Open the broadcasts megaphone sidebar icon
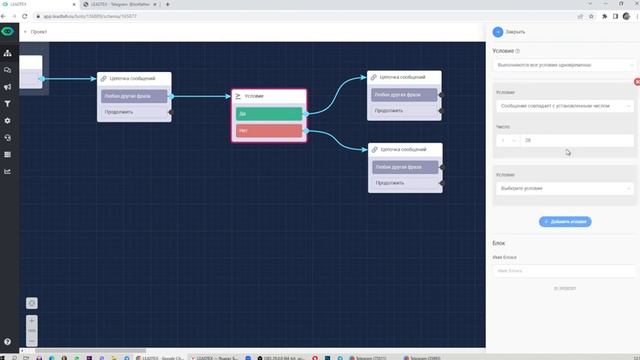 point(7,87)
